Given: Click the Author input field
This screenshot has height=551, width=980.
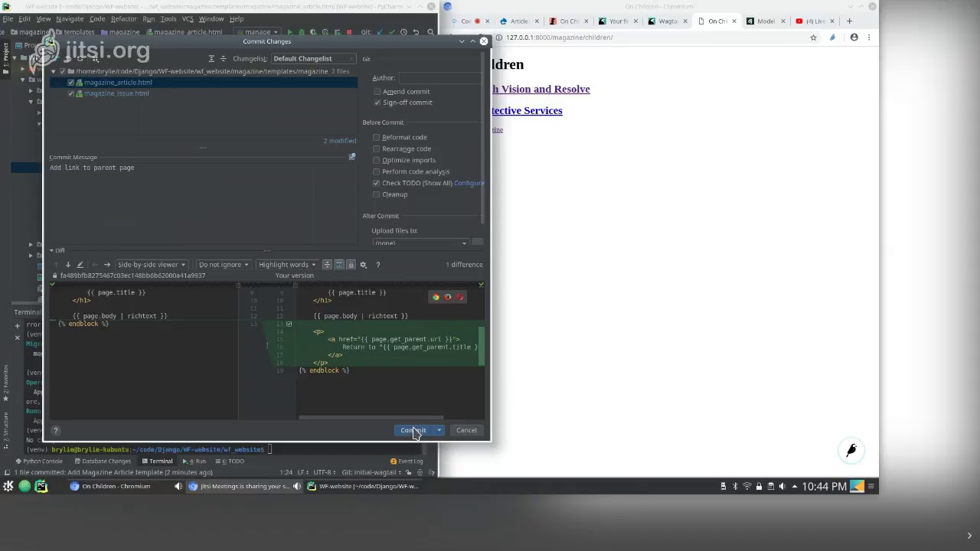Looking at the screenshot, I should point(439,78).
